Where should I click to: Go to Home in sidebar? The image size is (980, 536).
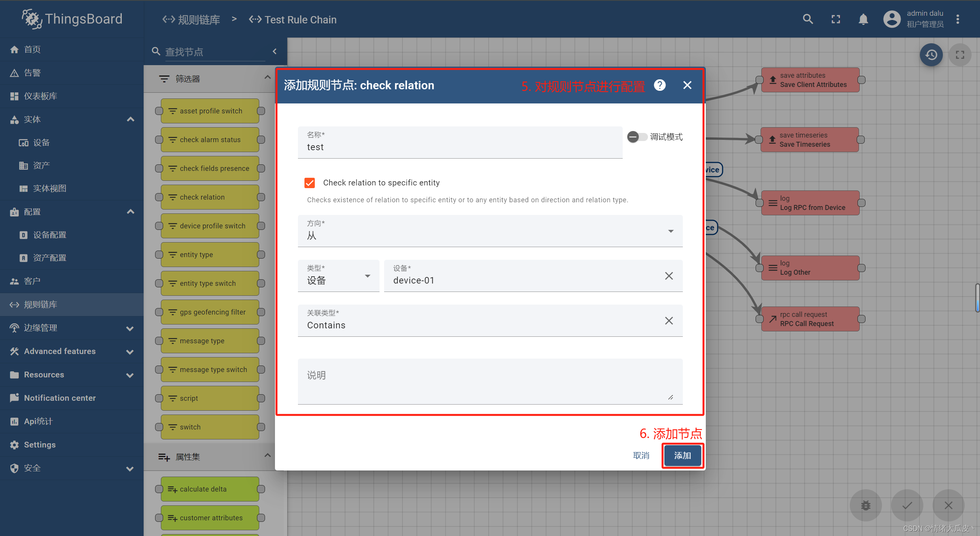(x=72, y=49)
